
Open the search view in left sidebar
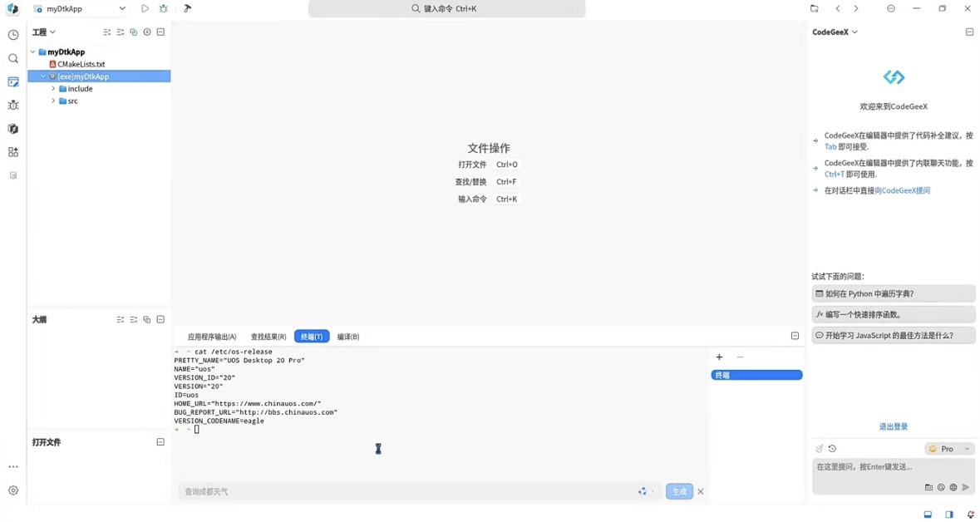point(13,58)
